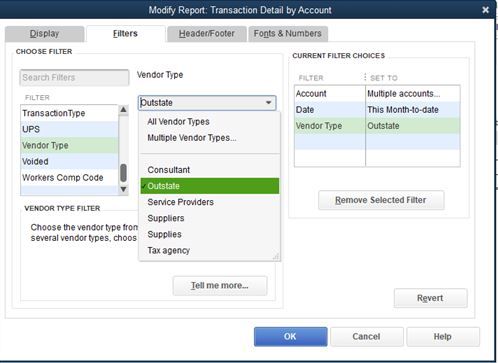Select Account row in current filter choices
The width and height of the screenshot is (498, 363).
click(x=377, y=94)
